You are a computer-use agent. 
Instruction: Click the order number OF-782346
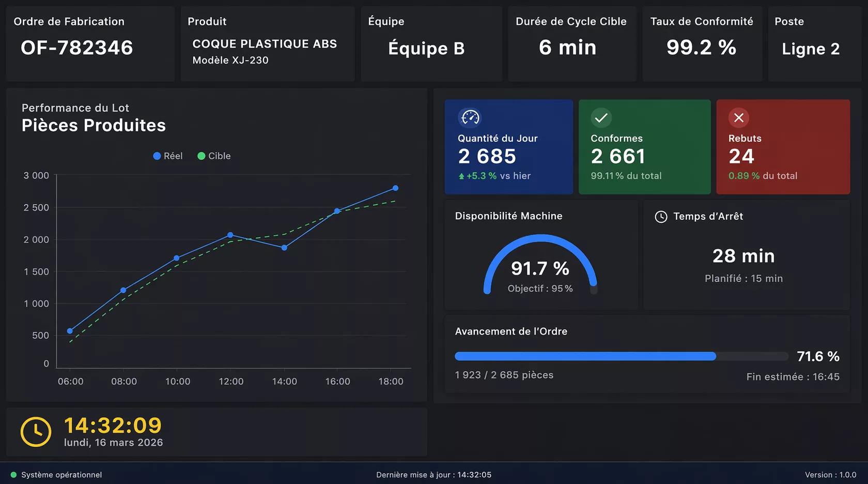[77, 48]
